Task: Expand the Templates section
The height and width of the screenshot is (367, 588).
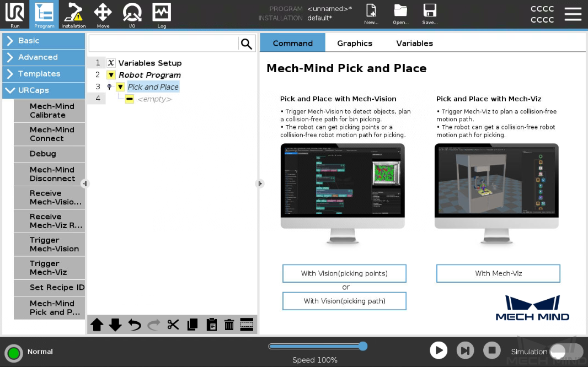Action: 44,74
